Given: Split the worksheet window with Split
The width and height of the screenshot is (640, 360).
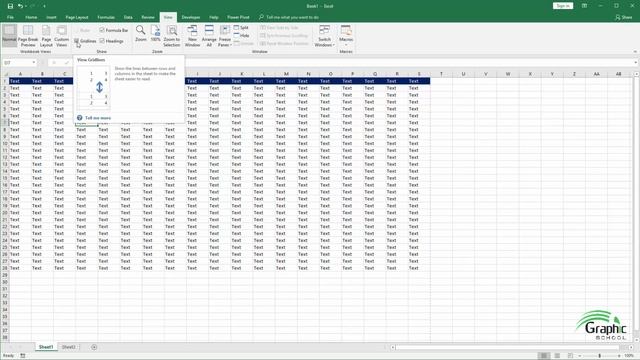Looking at the screenshot, I should [241, 27].
